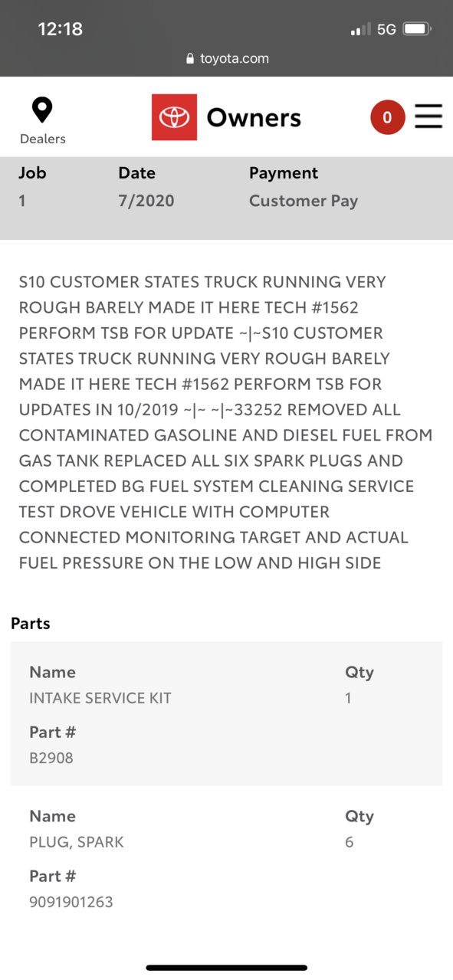Viewport: 453px width, 980px height.
Task: Open the Dealers location pin icon
Action: tap(42, 110)
